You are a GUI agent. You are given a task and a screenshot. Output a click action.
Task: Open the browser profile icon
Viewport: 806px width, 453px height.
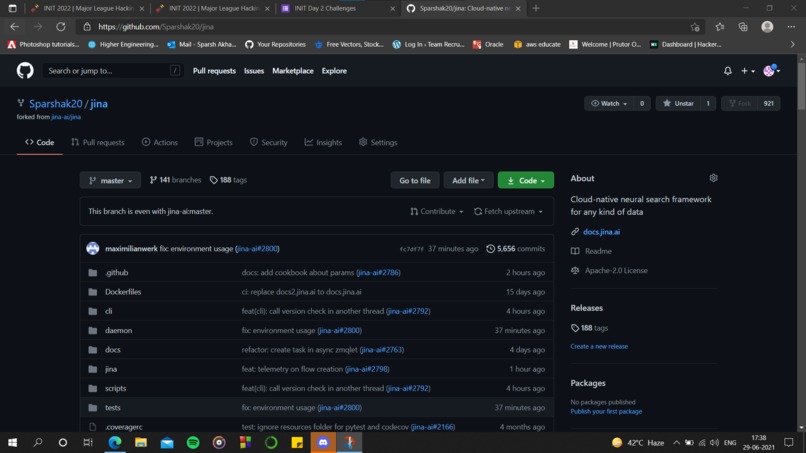tap(767, 27)
